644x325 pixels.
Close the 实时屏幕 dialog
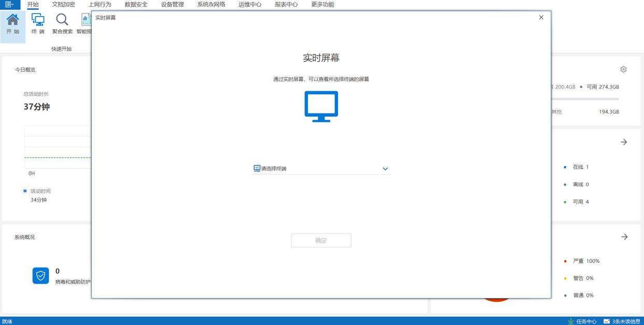tap(541, 17)
